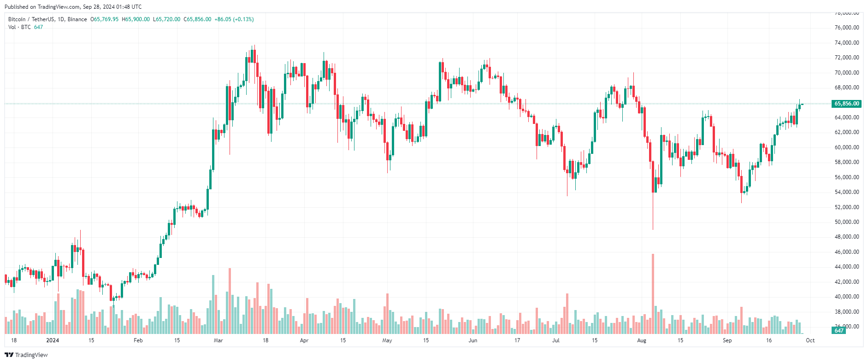Click the TradingView logo at bottom left

(26, 355)
